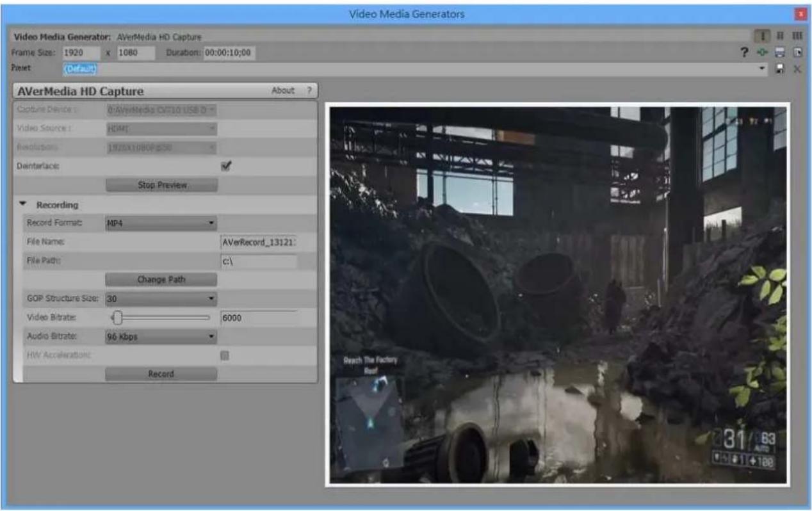The image size is (812, 511).
Task: Open the Capture Device dropdown
Action: pos(161,109)
